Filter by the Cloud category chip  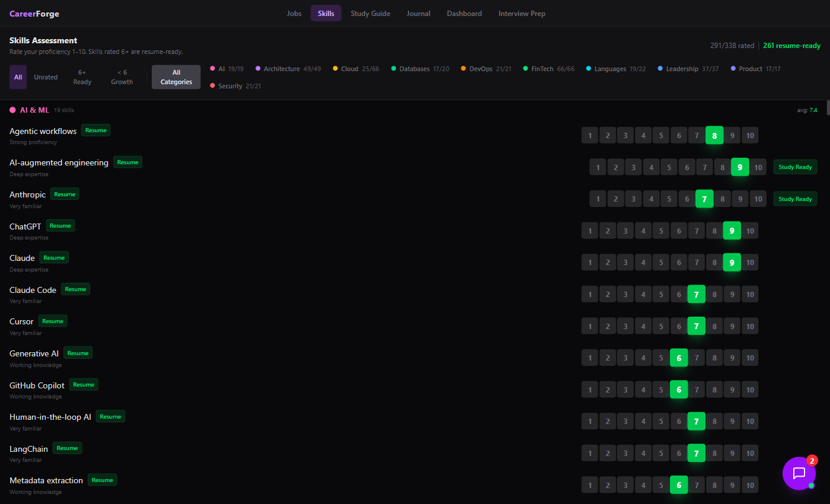point(356,69)
